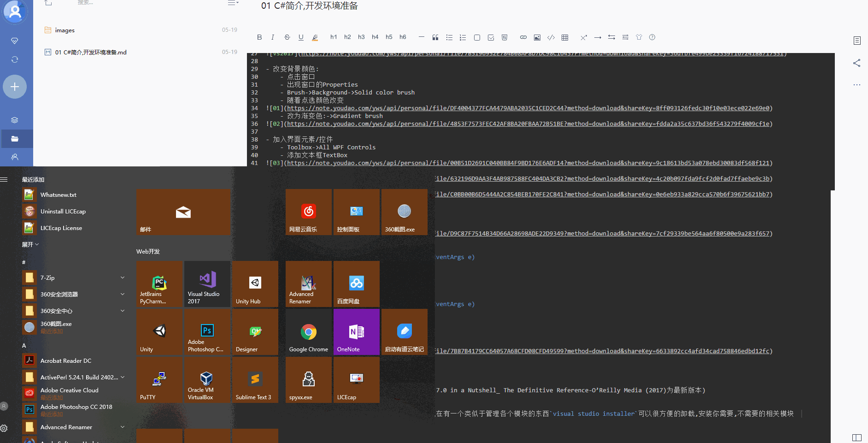Click the text highlight color icon
Viewport: 868px width, 443px height.
click(315, 37)
